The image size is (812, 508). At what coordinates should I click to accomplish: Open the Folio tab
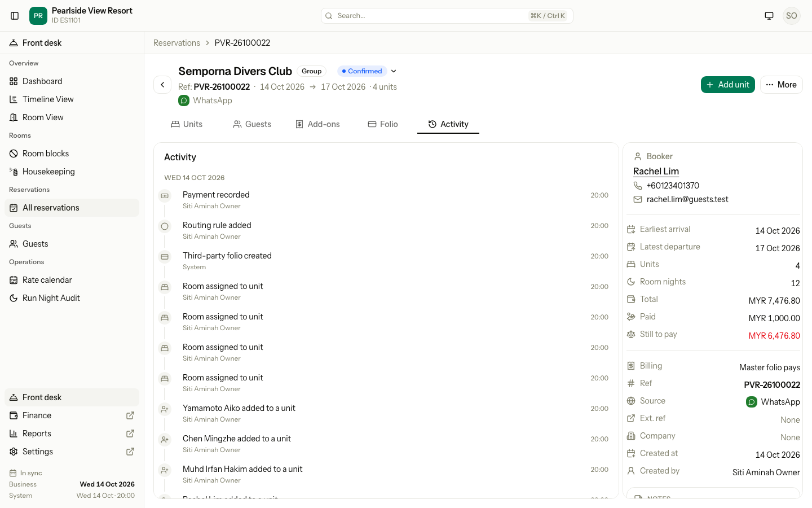383,124
